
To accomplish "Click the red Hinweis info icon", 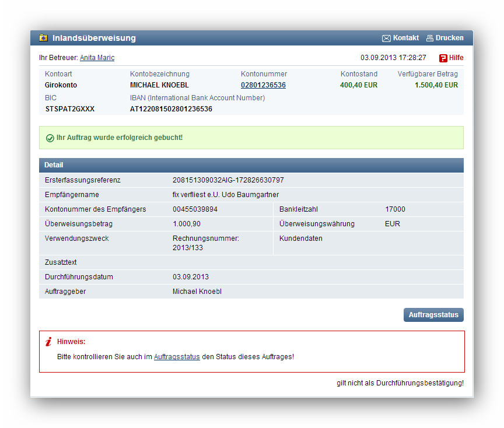I will (48, 342).
